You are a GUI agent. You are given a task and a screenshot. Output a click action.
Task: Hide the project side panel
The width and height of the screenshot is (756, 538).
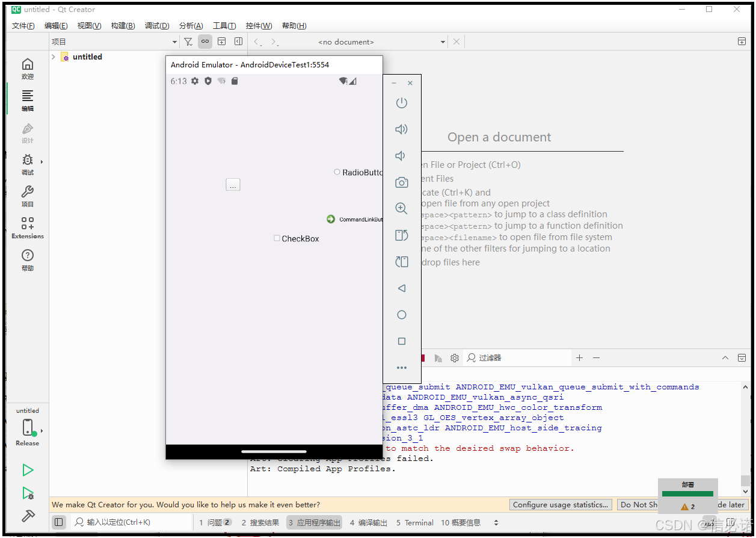click(x=238, y=42)
